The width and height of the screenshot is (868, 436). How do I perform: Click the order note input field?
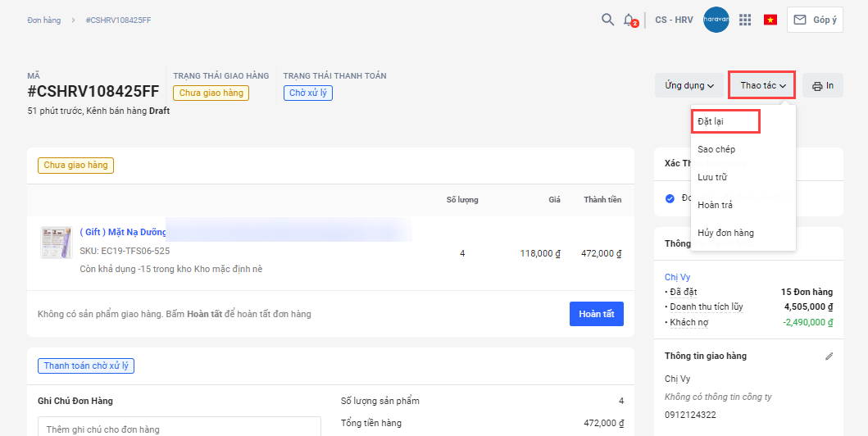point(179,428)
